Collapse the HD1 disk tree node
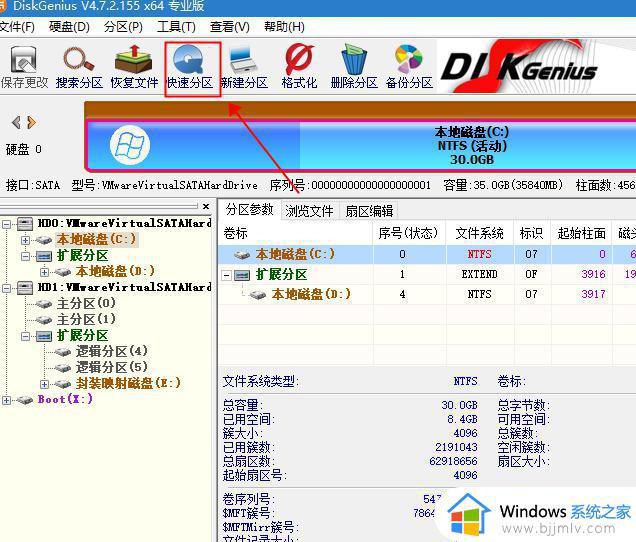 (x=6, y=288)
